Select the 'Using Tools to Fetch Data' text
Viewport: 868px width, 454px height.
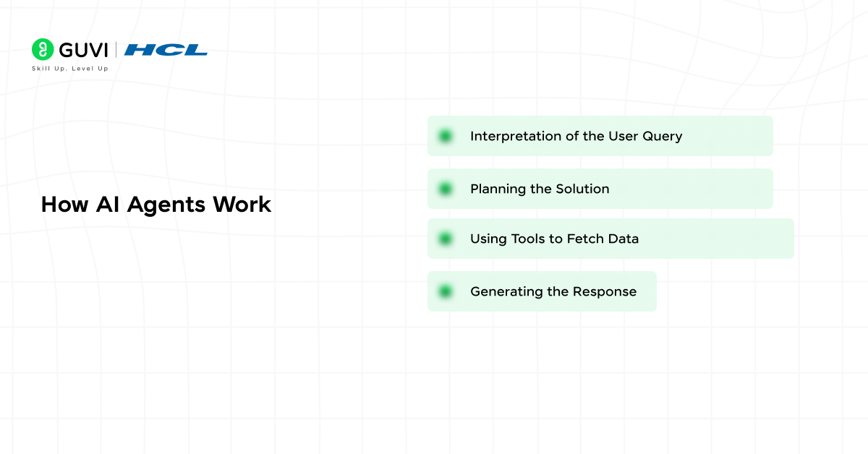coord(554,239)
